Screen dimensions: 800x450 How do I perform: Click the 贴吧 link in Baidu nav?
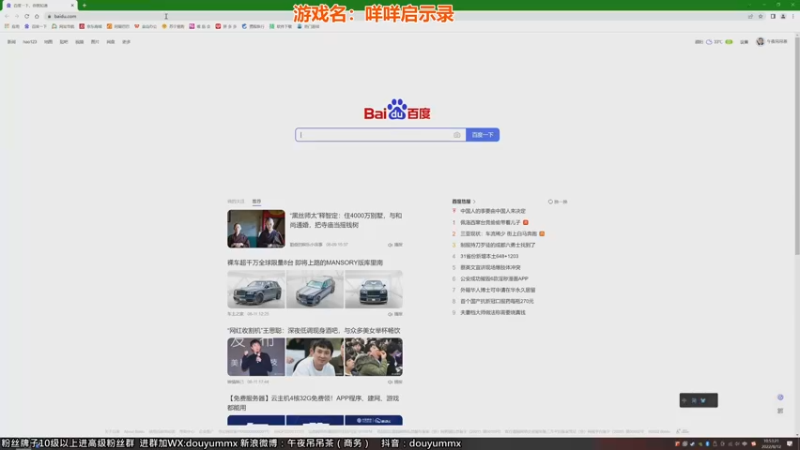point(64,42)
